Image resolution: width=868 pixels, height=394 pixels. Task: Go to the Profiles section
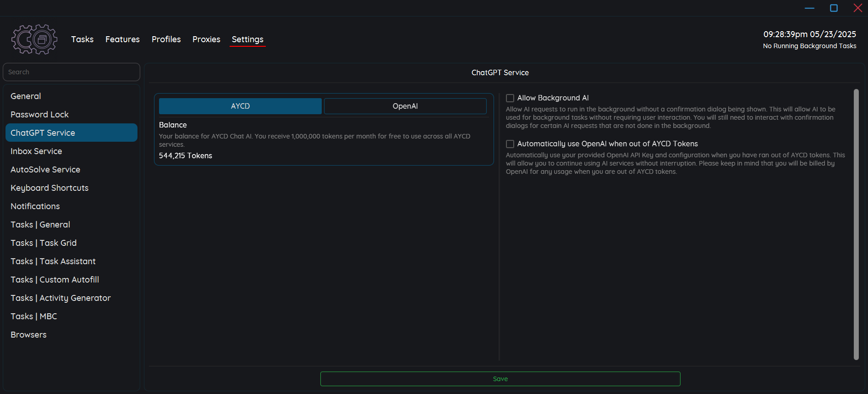click(166, 39)
